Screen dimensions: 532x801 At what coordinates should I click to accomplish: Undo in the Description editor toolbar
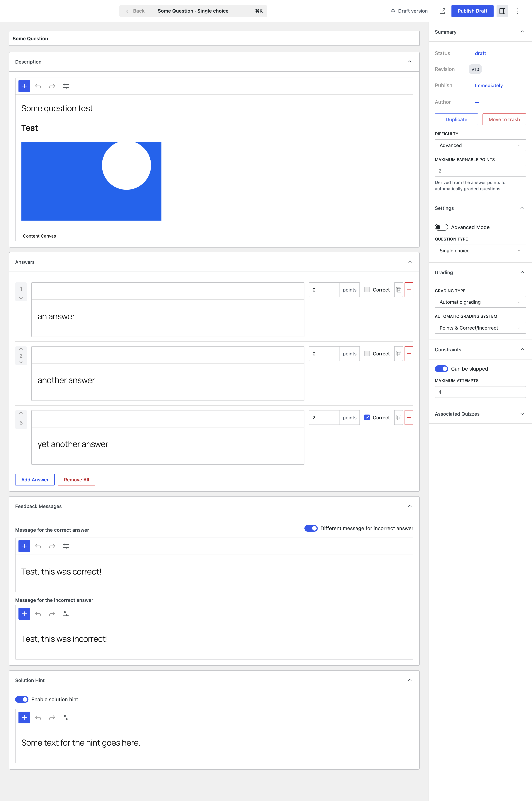38,86
